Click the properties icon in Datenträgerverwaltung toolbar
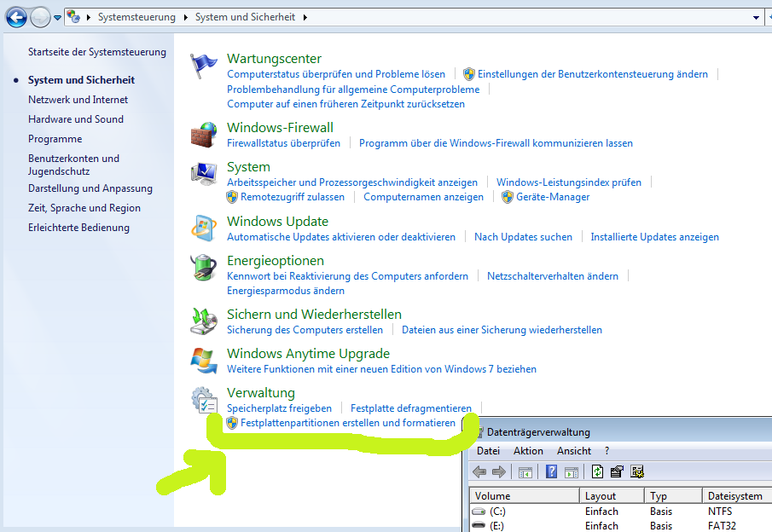This screenshot has width=772, height=532. coord(617,472)
